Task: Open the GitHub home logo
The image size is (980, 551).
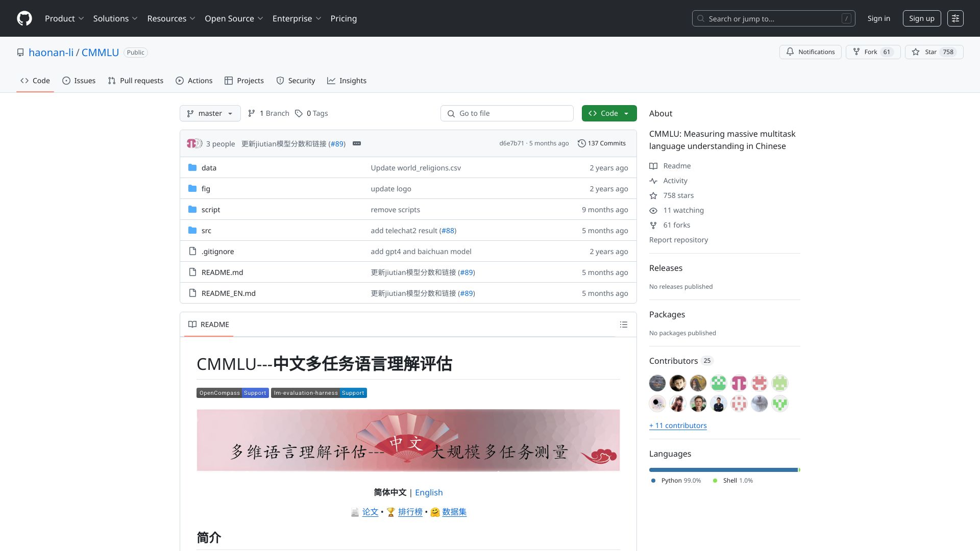Action: click(24, 18)
